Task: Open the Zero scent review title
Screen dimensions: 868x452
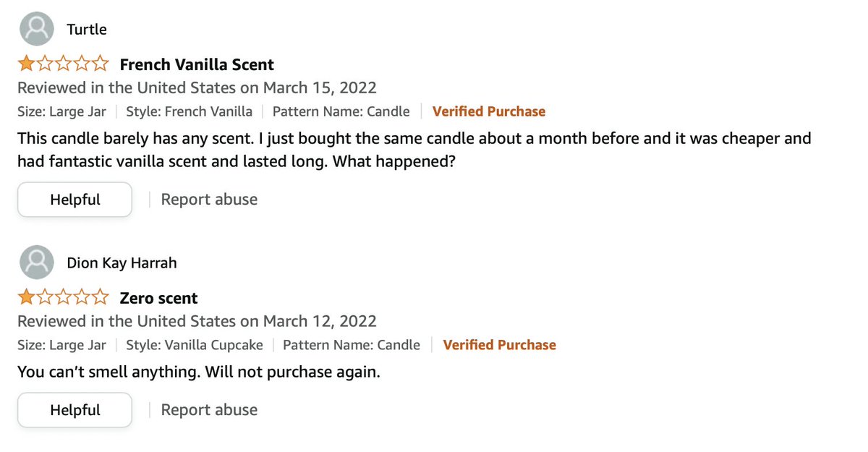Action: point(158,298)
